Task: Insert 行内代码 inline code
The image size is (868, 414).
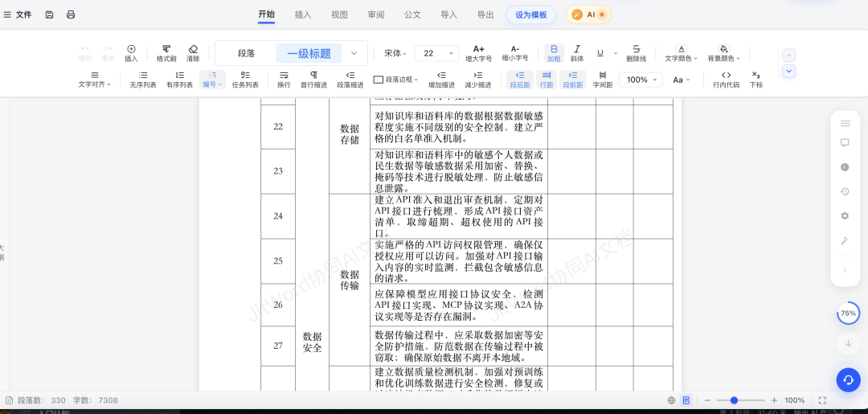Action: click(x=726, y=80)
